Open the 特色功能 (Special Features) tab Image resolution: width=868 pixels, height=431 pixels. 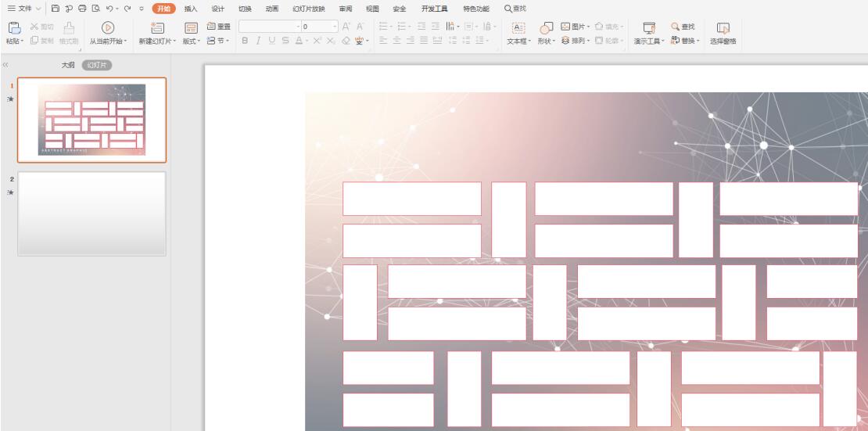pos(476,9)
